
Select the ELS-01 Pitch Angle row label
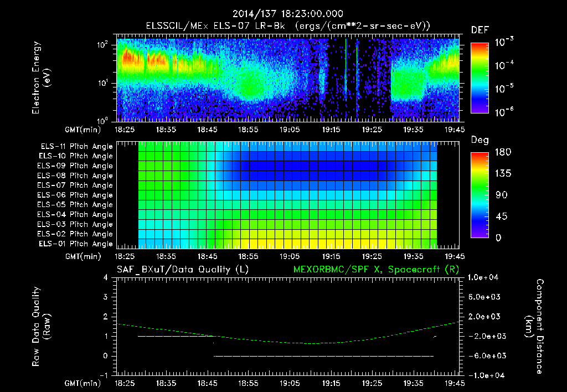pyautogui.click(x=76, y=244)
